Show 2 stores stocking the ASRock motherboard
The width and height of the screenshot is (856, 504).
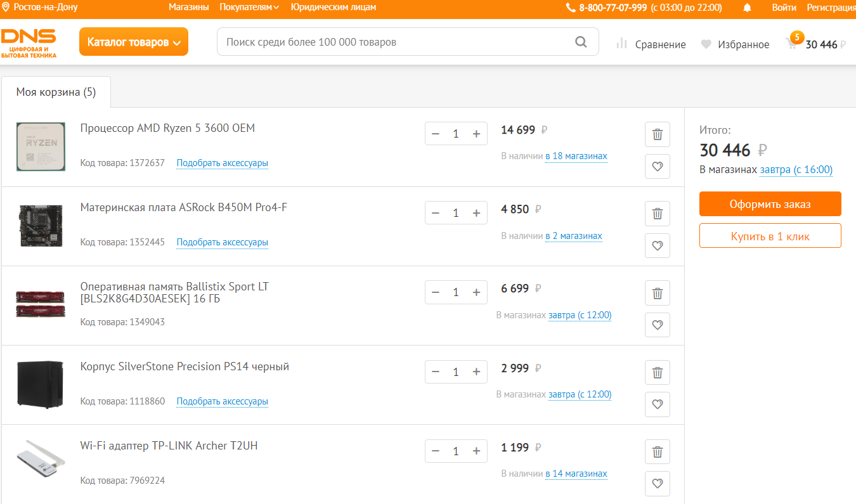574,236
